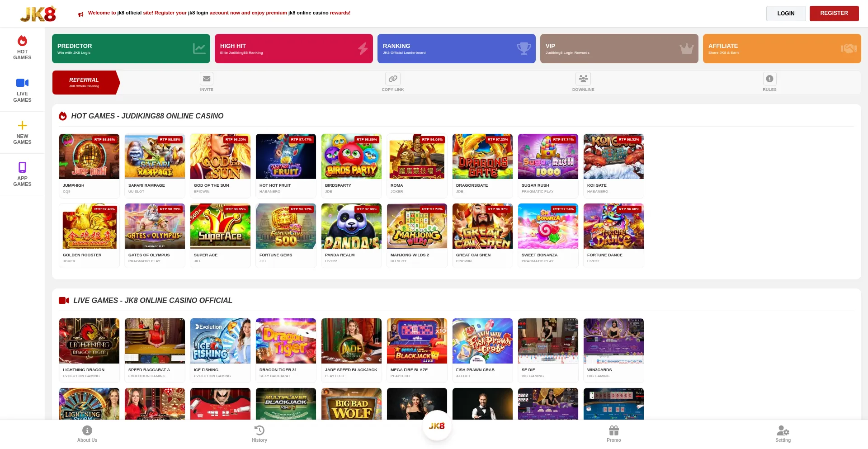Open Speed Baccarat A live game

[155, 341]
